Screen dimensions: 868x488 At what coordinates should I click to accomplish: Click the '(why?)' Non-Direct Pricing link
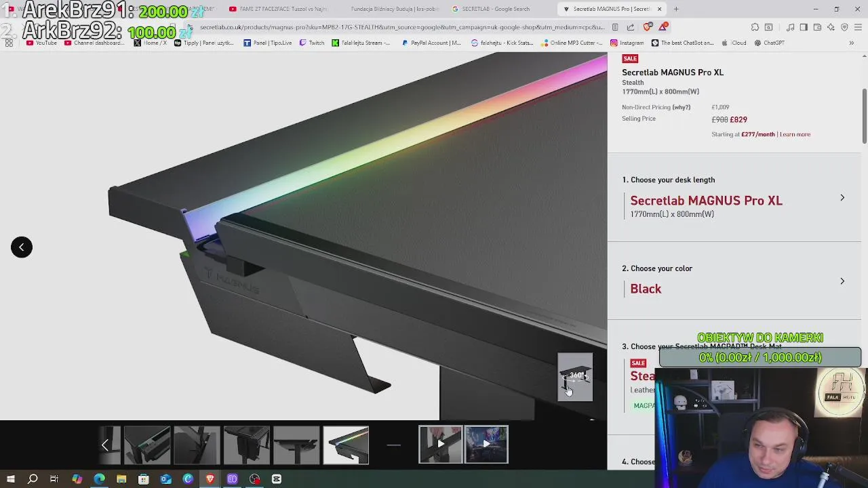681,107
